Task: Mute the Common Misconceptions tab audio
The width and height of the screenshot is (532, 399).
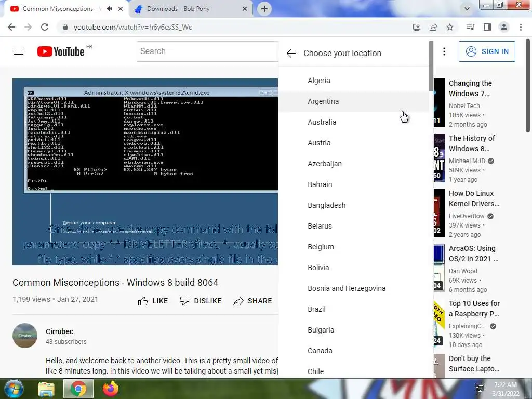Action: coord(109,9)
